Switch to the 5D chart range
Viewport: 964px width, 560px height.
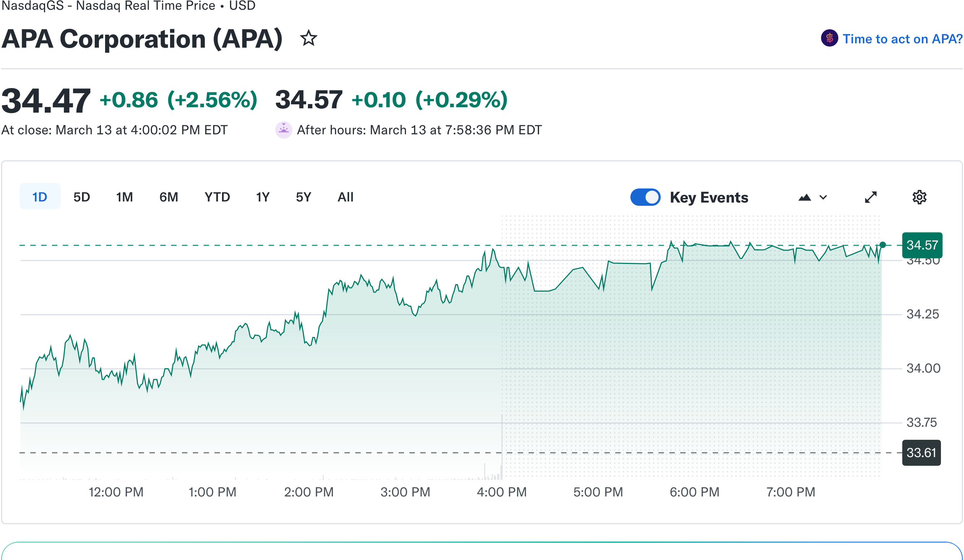pos(82,197)
